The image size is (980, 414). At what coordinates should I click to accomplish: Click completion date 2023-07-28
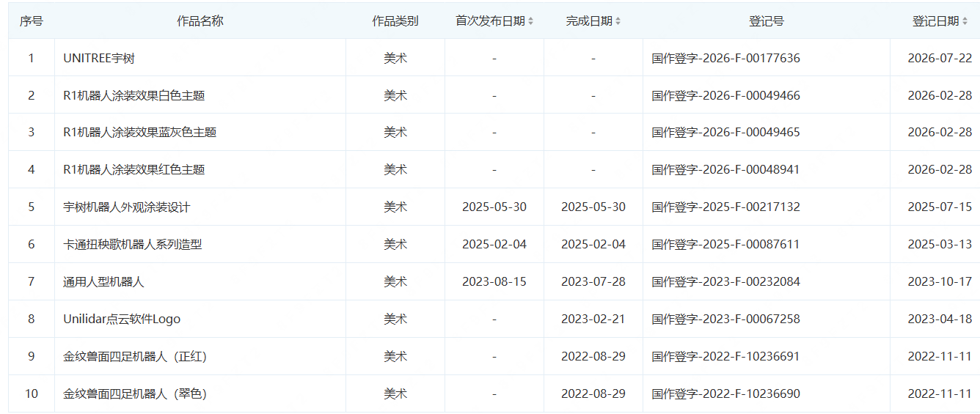(593, 281)
